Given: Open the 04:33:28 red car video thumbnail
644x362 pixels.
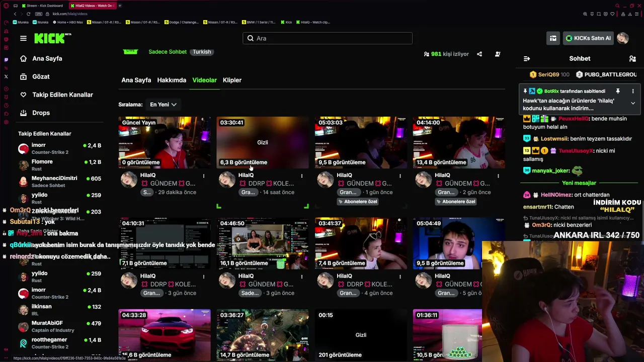Looking at the screenshot, I should 165,335.
